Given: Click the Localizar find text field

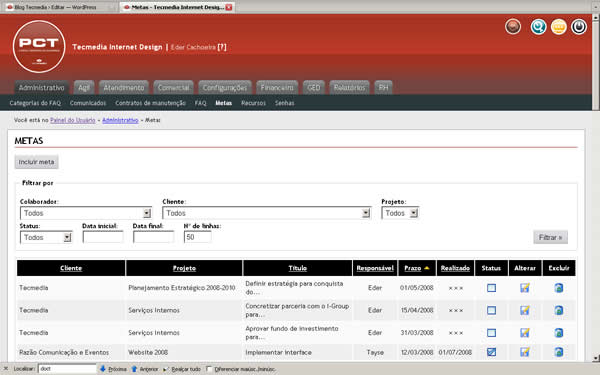Looking at the screenshot, I should click(67, 369).
